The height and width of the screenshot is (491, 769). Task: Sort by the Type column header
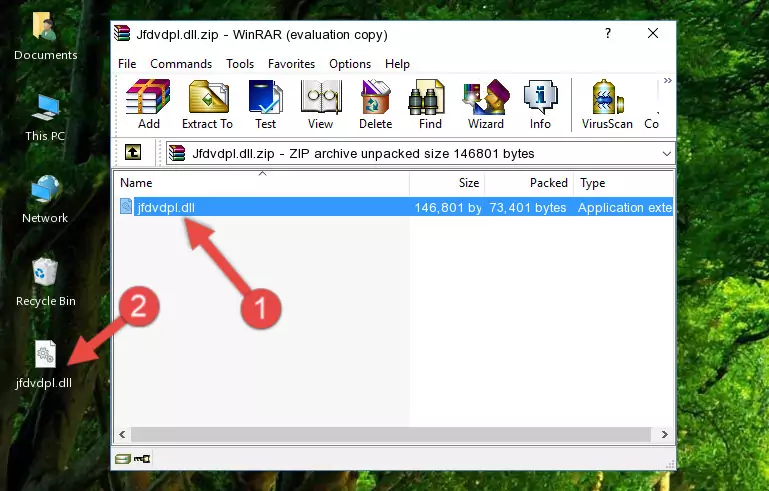(624, 182)
